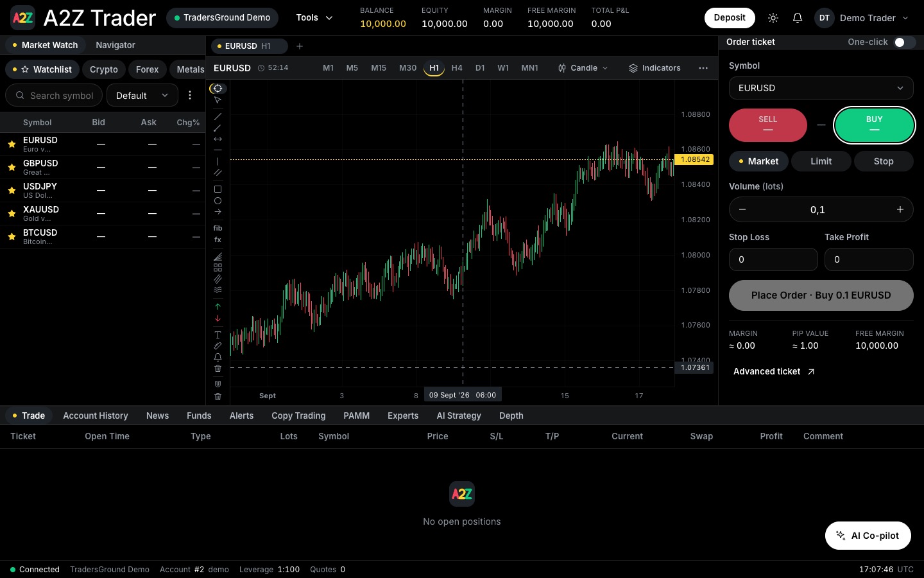Image resolution: width=924 pixels, height=578 pixels.
Task: Select the chart alert bell tool
Action: (x=218, y=357)
